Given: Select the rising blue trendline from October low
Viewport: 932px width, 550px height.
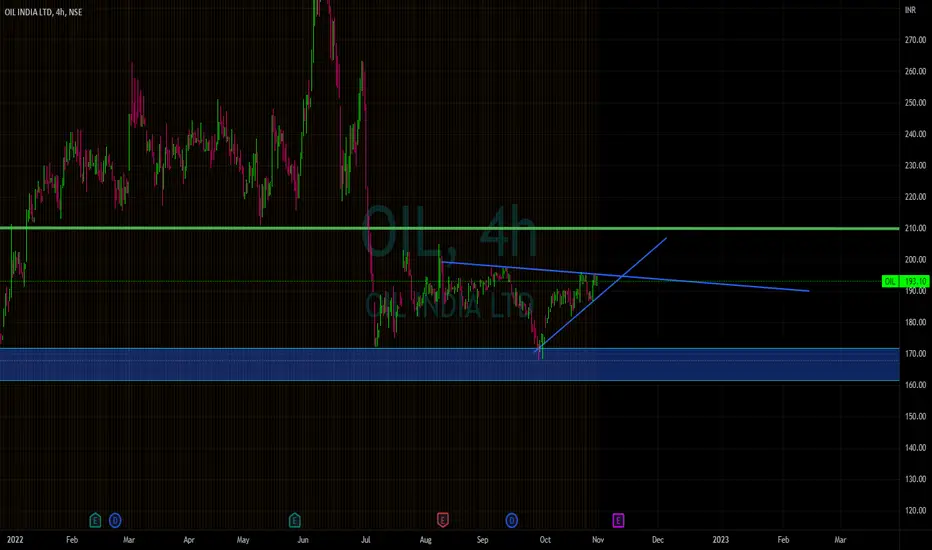Looking at the screenshot, I should point(600,294).
